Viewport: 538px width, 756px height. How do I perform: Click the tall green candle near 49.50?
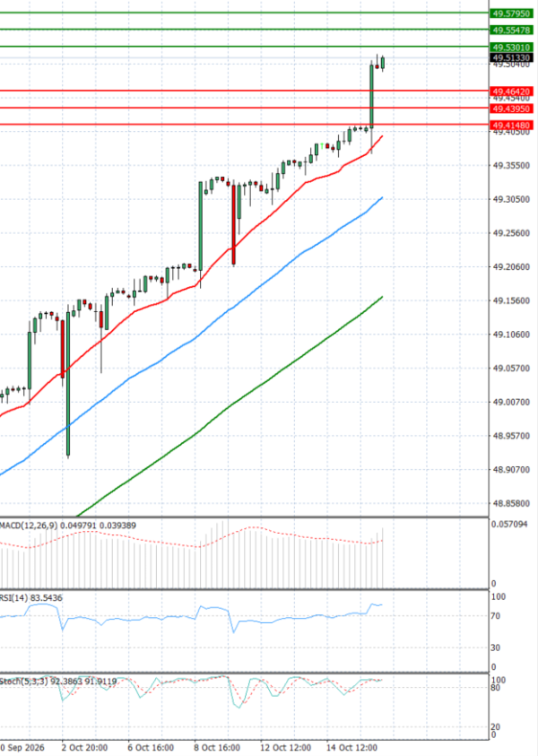pyautogui.click(x=372, y=97)
